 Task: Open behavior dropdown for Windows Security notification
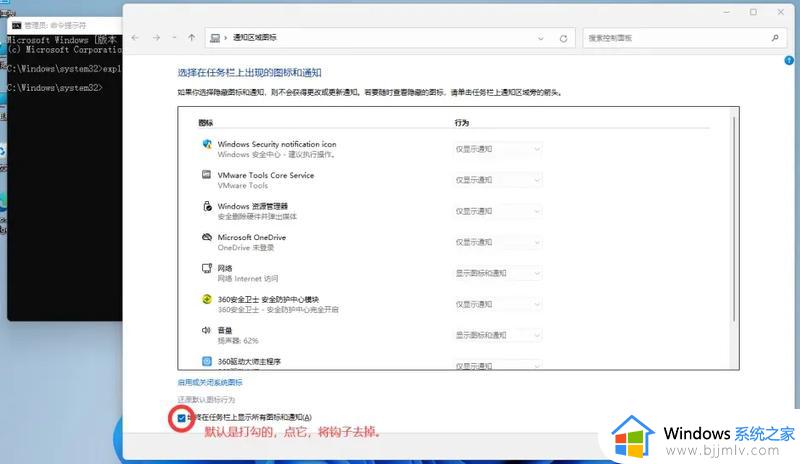[497, 149]
